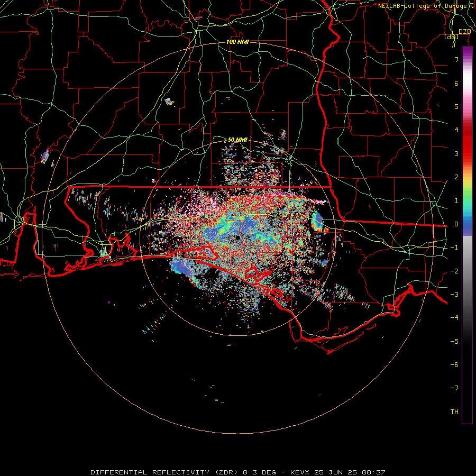Click the 100 NMI range ring label
The height and width of the screenshot is (476, 476).
tap(237, 42)
